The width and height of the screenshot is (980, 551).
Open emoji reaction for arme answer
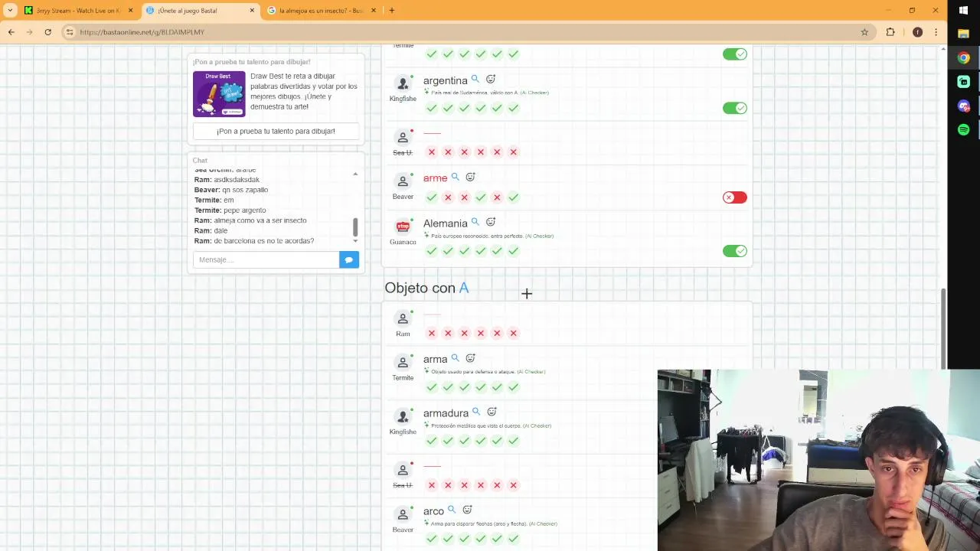click(471, 177)
